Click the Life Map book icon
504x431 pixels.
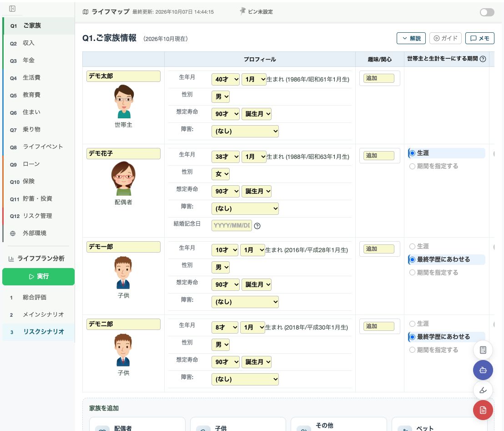tap(86, 12)
